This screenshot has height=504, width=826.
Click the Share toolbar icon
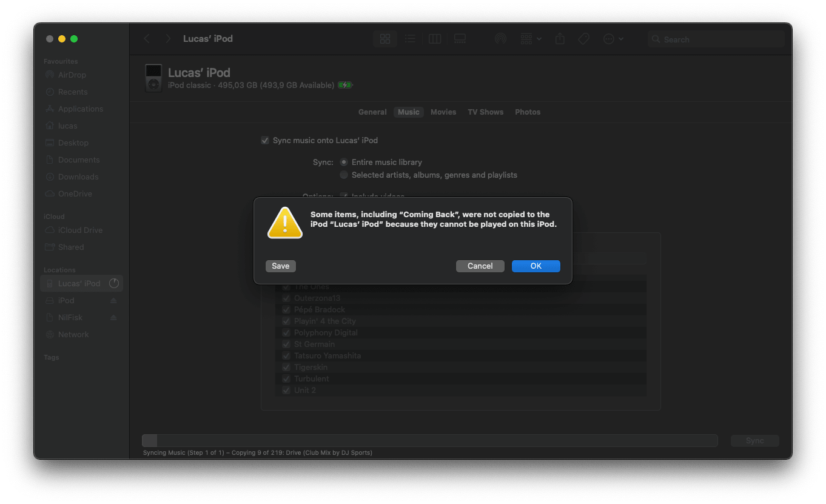coord(560,39)
